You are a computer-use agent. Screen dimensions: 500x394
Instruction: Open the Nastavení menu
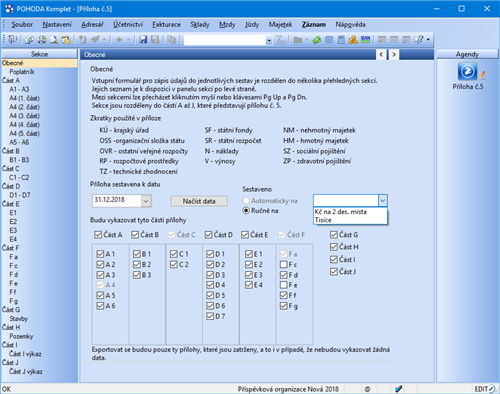tap(57, 24)
